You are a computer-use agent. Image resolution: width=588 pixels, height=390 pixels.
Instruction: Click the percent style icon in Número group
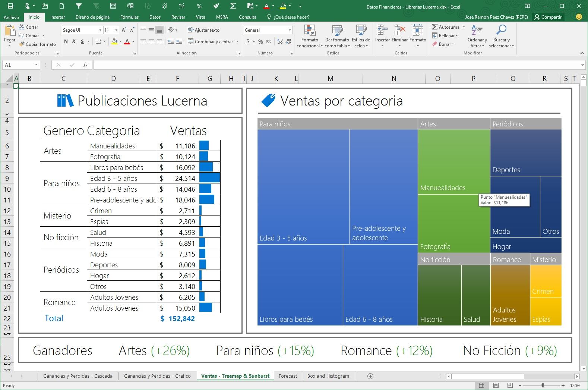click(x=260, y=41)
